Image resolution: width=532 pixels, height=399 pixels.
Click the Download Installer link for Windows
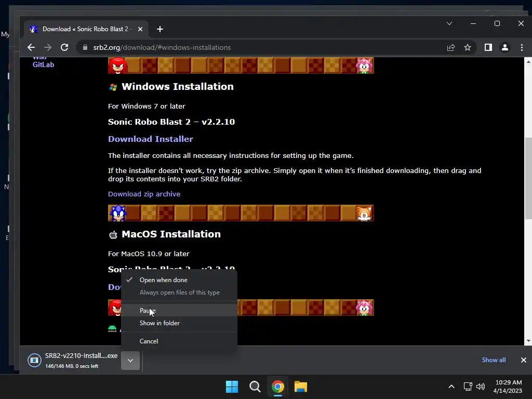pyautogui.click(x=150, y=139)
